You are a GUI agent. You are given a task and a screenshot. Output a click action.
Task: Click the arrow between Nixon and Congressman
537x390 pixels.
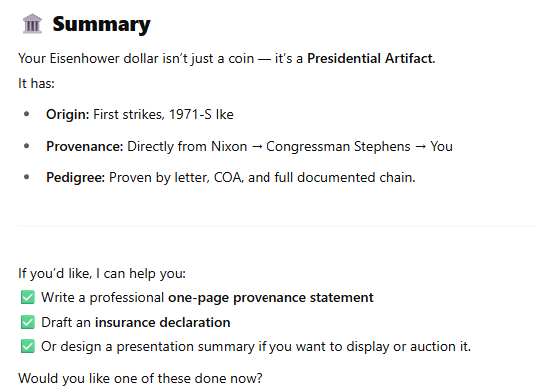[257, 147]
